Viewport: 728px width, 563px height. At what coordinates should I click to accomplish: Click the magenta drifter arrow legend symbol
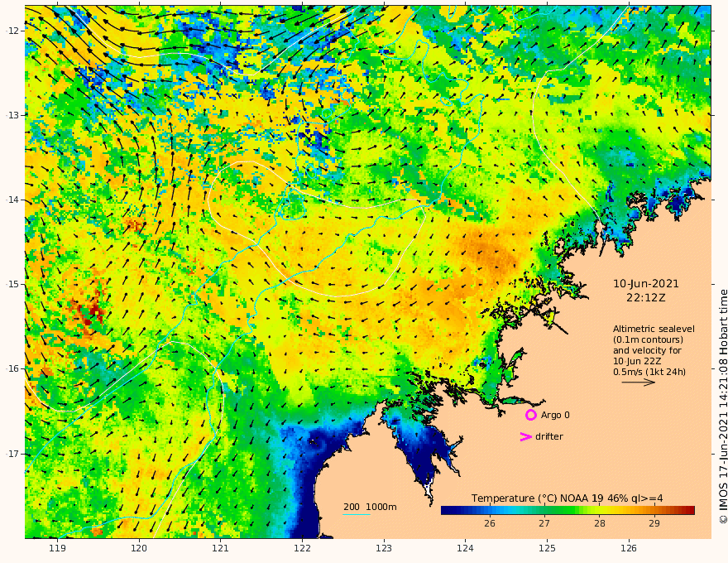pyautogui.click(x=525, y=436)
